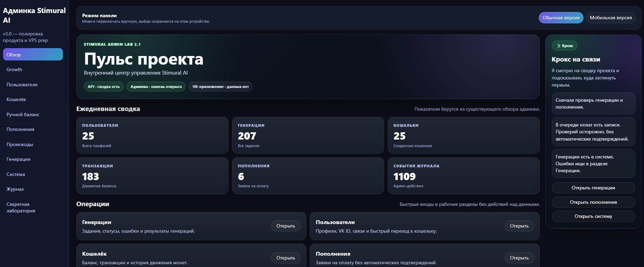Click Открыть систему in Крокс panel
Image resolution: width=644 pixels, height=267 pixels.
coord(593,216)
